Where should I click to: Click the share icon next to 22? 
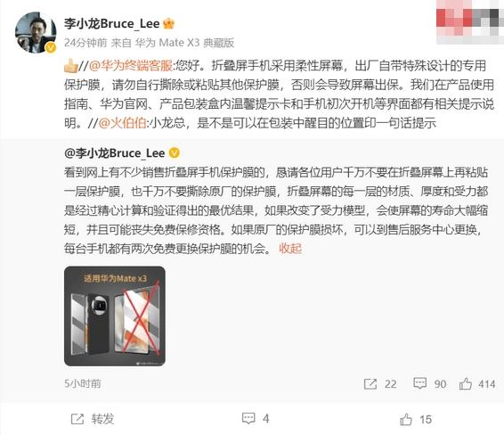(x=370, y=384)
